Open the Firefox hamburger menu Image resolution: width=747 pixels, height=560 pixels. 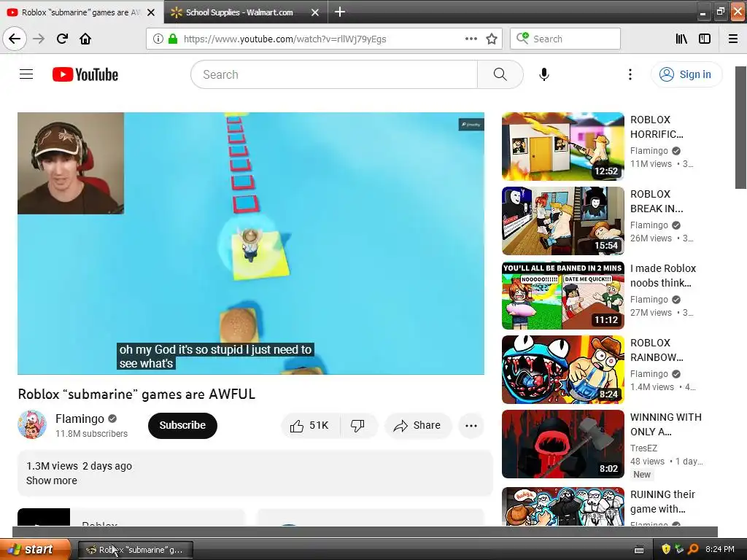733,39
